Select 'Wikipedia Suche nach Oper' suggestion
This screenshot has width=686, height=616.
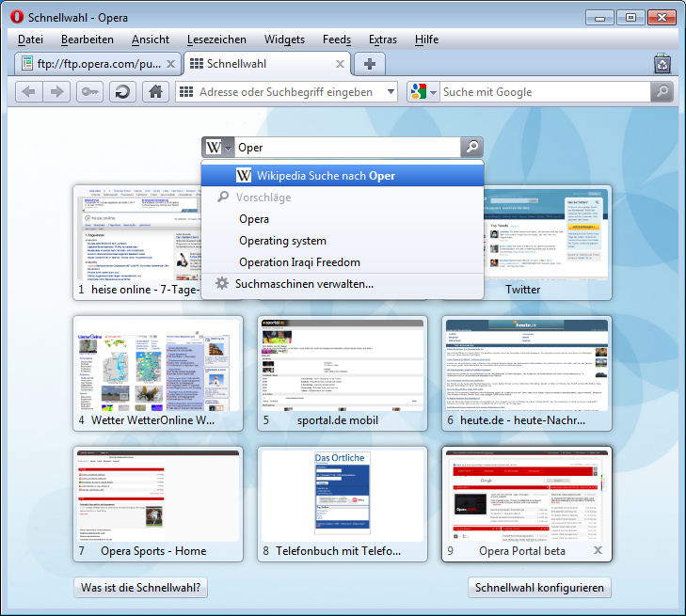(343, 176)
